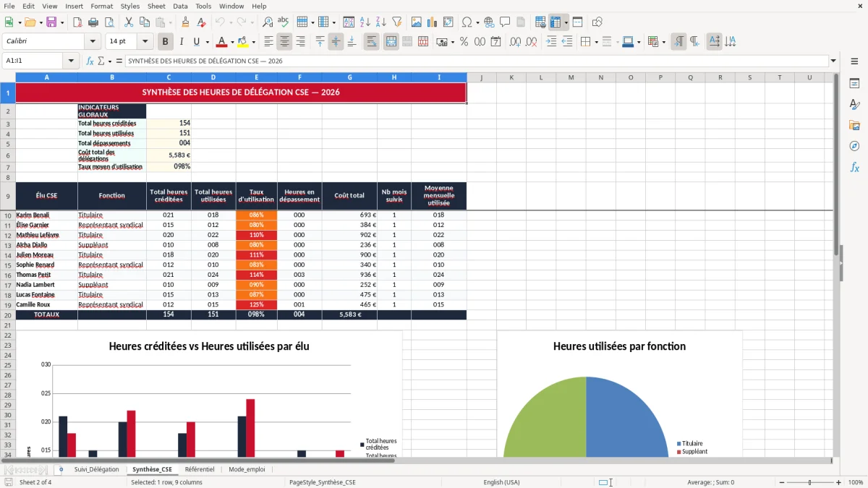
Task: Toggle the Wrap Text button
Action: pyautogui.click(x=371, y=42)
